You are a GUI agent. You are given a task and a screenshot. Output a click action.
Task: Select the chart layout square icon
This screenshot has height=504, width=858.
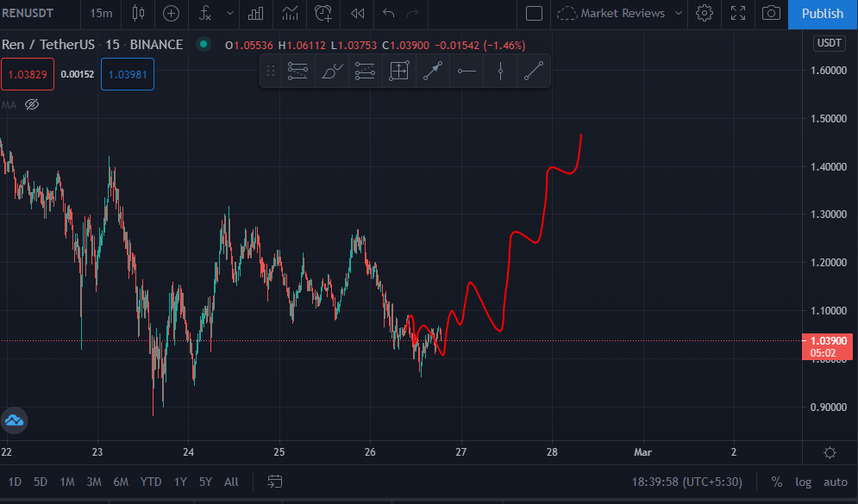[x=534, y=13]
